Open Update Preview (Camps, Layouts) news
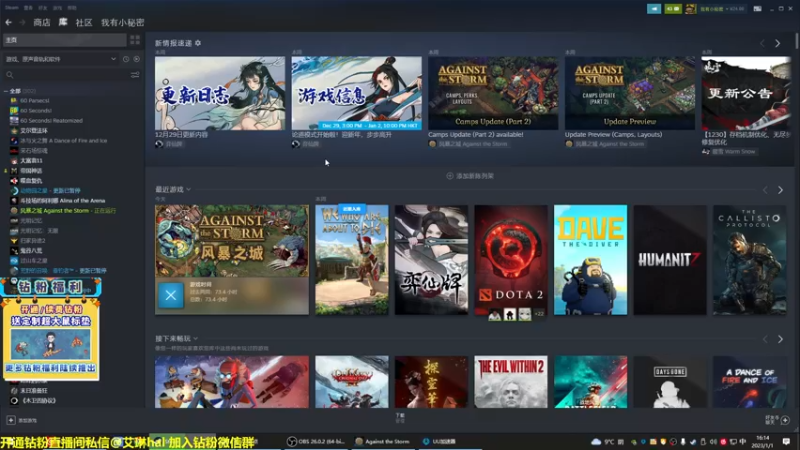 click(630, 93)
